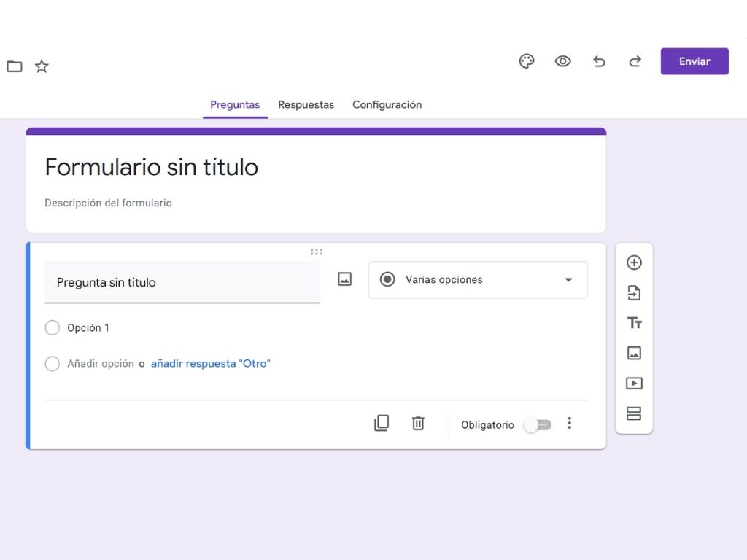This screenshot has height=560, width=747.
Task: Select the add title and description icon
Action: click(634, 322)
